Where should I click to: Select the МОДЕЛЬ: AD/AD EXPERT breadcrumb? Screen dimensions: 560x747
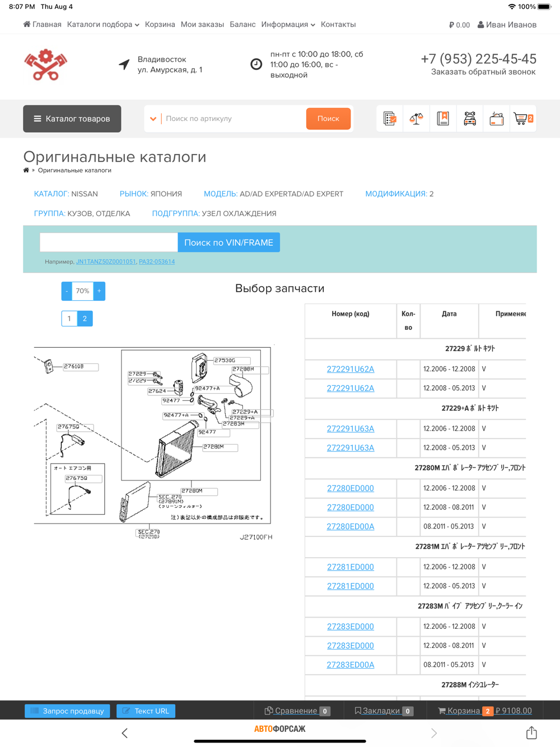pyautogui.click(x=273, y=194)
